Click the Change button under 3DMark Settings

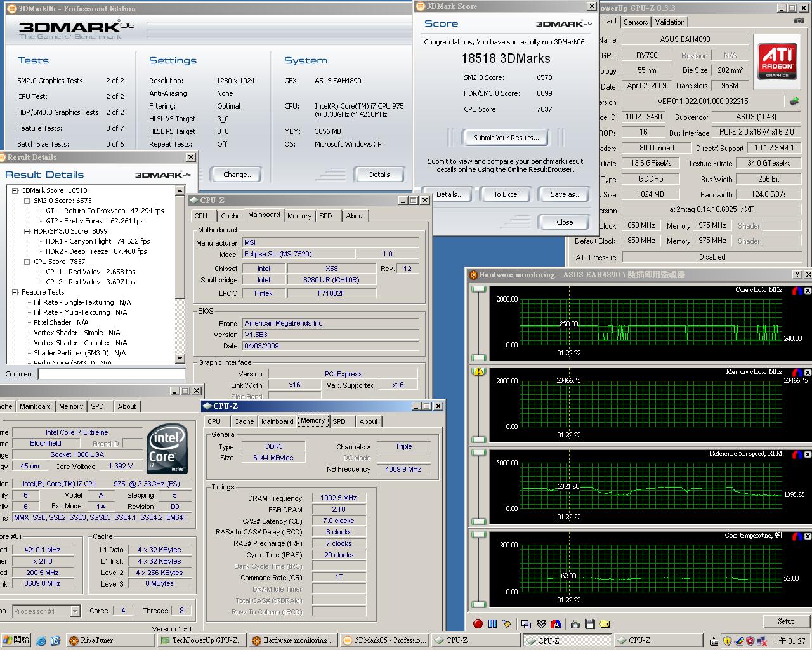click(x=238, y=175)
